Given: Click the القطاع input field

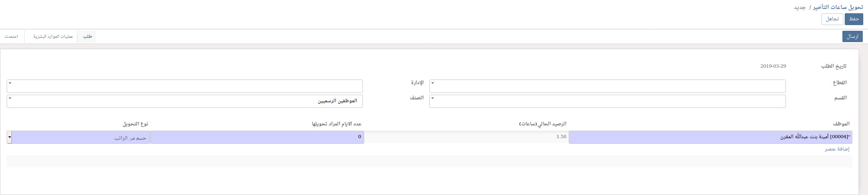Looking at the screenshot, I should 607,86.
